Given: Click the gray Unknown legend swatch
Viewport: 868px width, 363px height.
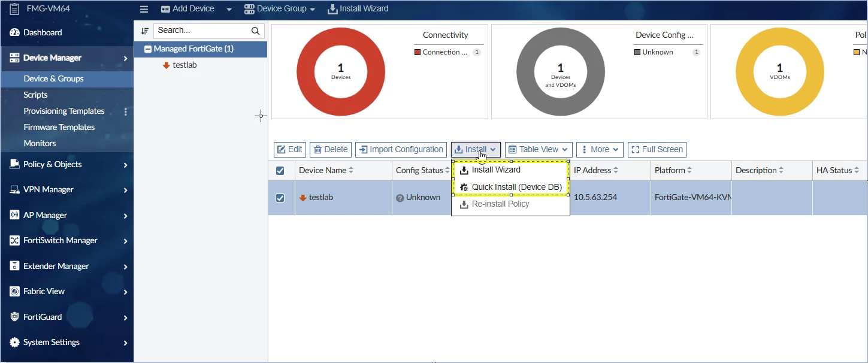Looking at the screenshot, I should [637, 53].
